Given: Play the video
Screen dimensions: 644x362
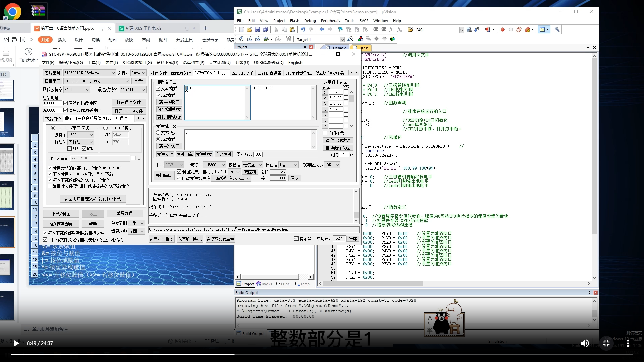Looking at the screenshot, I should [16, 343].
